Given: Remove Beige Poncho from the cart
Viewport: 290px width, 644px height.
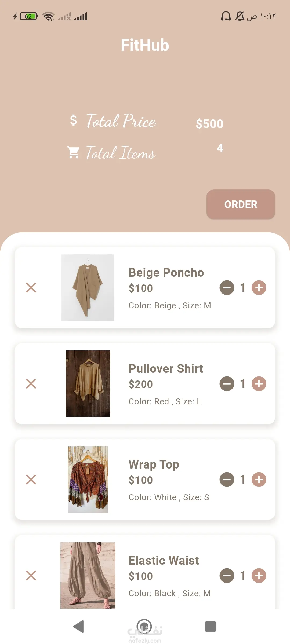Looking at the screenshot, I should [x=31, y=288].
